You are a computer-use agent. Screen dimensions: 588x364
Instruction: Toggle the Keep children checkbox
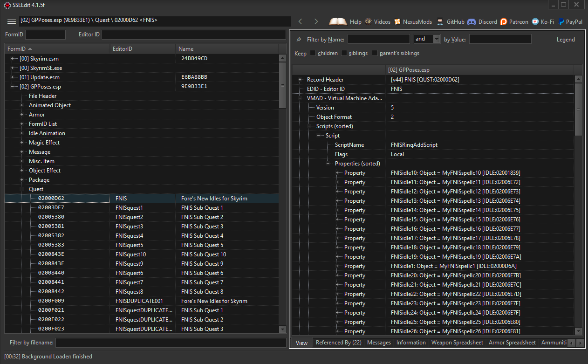(x=313, y=53)
